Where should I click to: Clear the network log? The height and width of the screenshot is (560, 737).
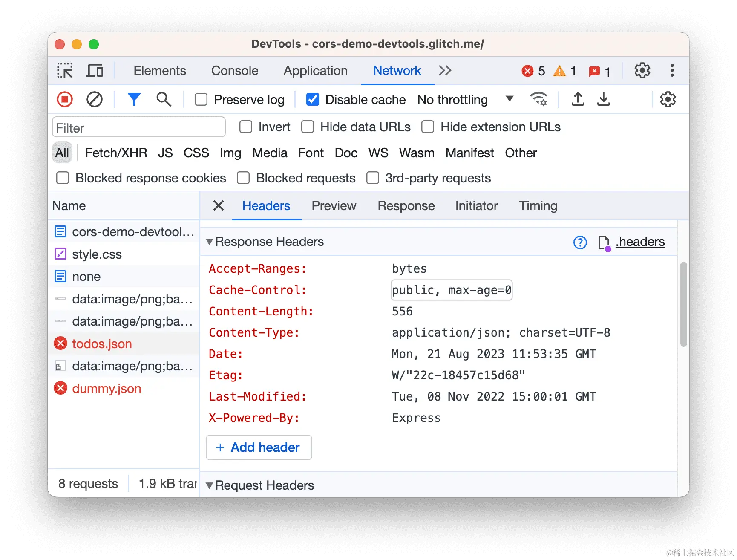click(95, 99)
